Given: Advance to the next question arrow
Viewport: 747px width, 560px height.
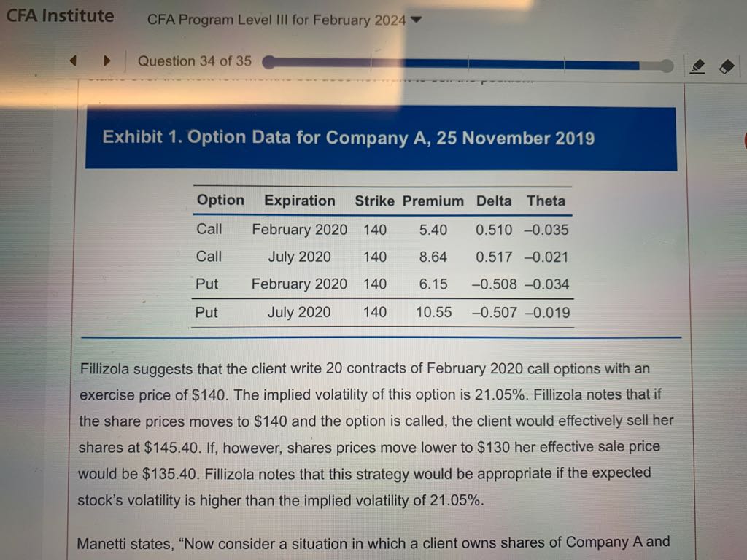Looking at the screenshot, I should [106, 61].
